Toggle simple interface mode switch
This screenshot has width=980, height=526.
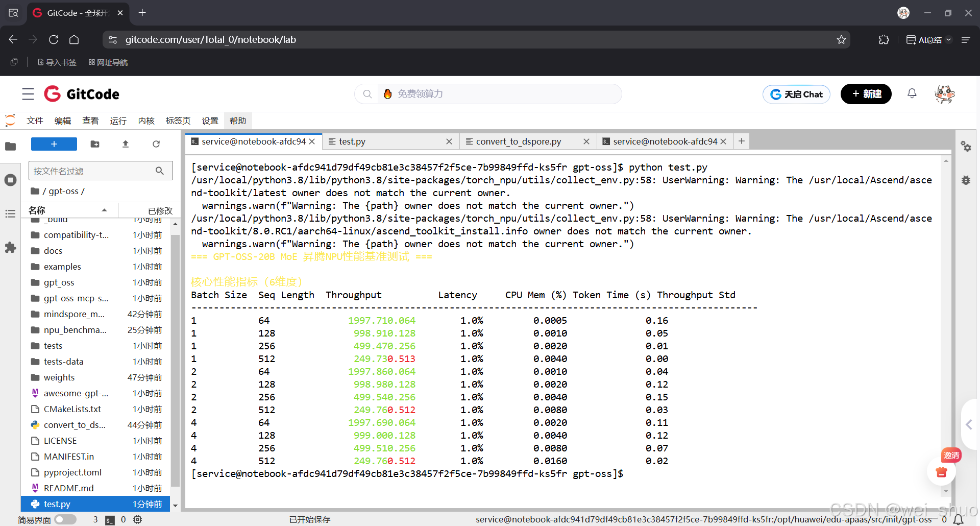click(65, 519)
